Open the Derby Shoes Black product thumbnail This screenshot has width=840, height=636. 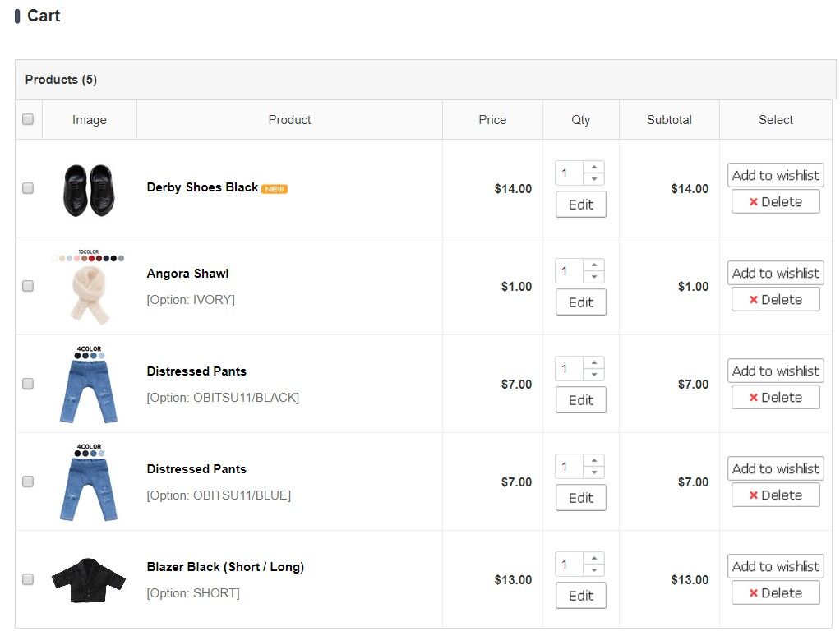pos(89,190)
